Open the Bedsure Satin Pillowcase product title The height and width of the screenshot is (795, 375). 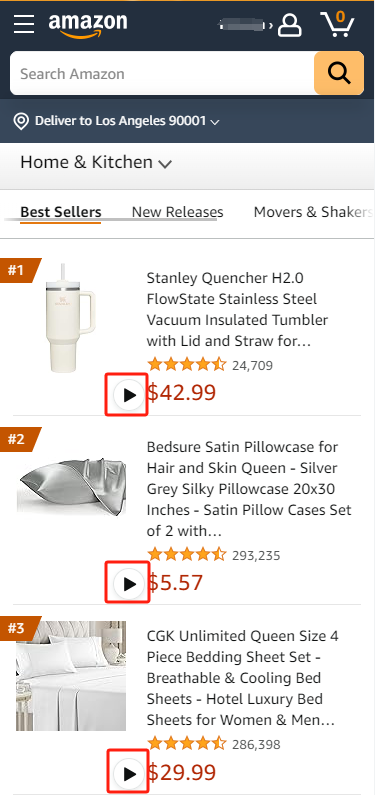click(x=249, y=489)
